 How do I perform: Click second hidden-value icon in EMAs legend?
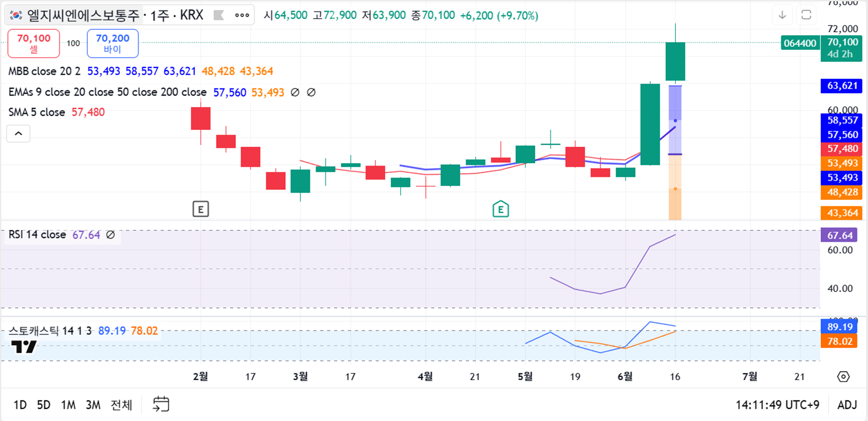312,92
